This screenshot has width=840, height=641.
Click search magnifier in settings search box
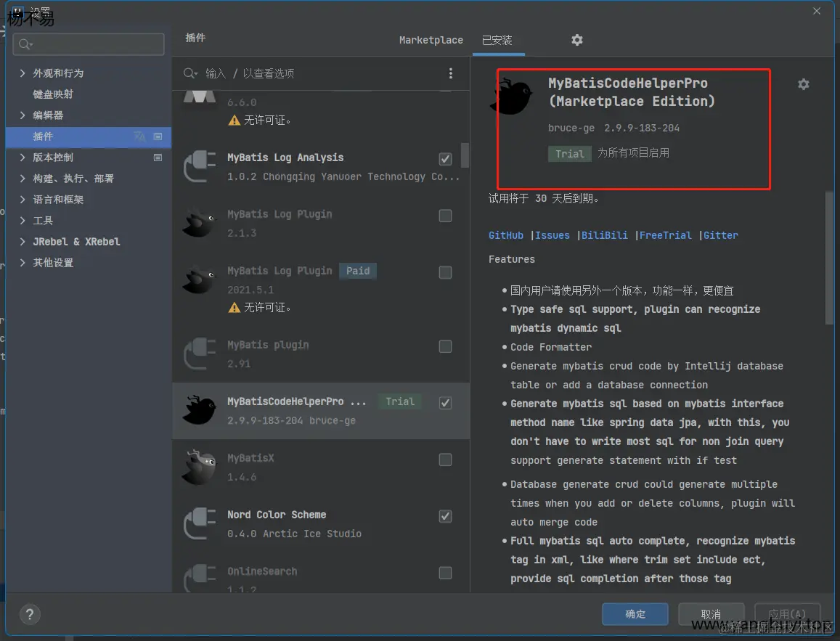(25, 44)
